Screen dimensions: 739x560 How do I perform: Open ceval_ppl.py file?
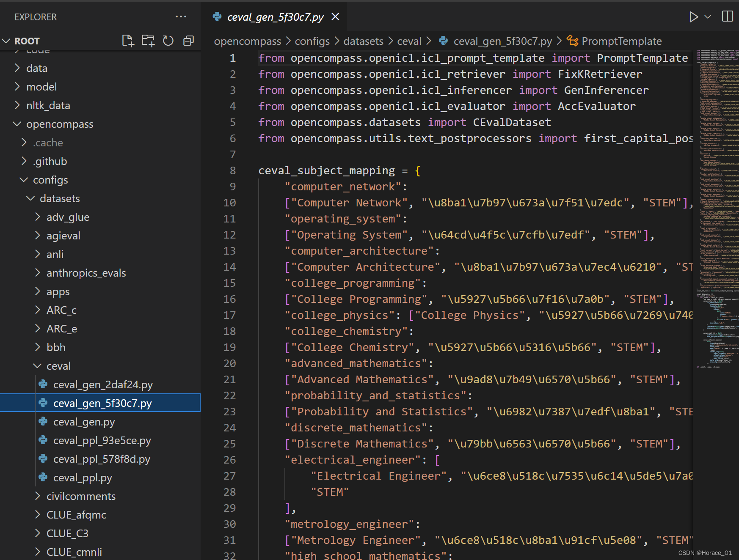(83, 478)
